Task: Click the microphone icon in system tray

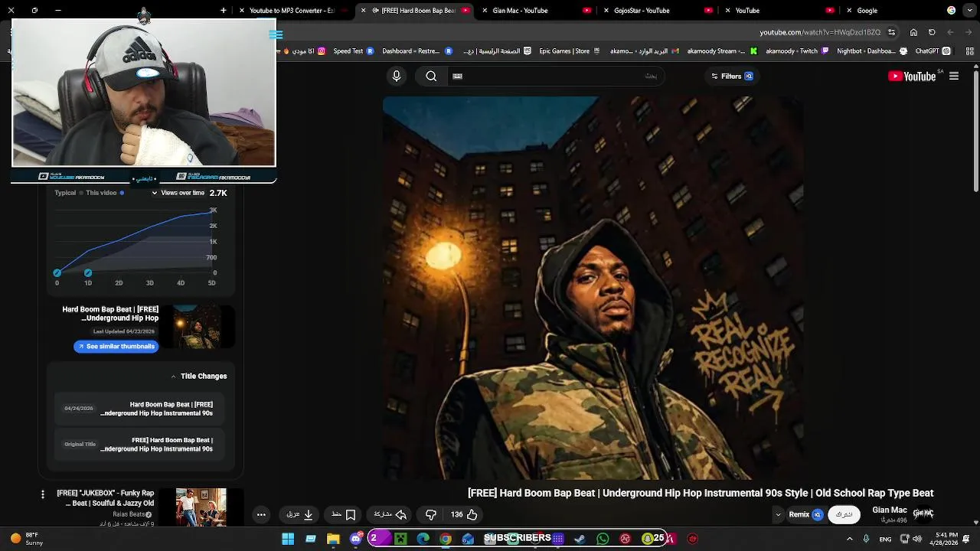Action: click(x=866, y=539)
